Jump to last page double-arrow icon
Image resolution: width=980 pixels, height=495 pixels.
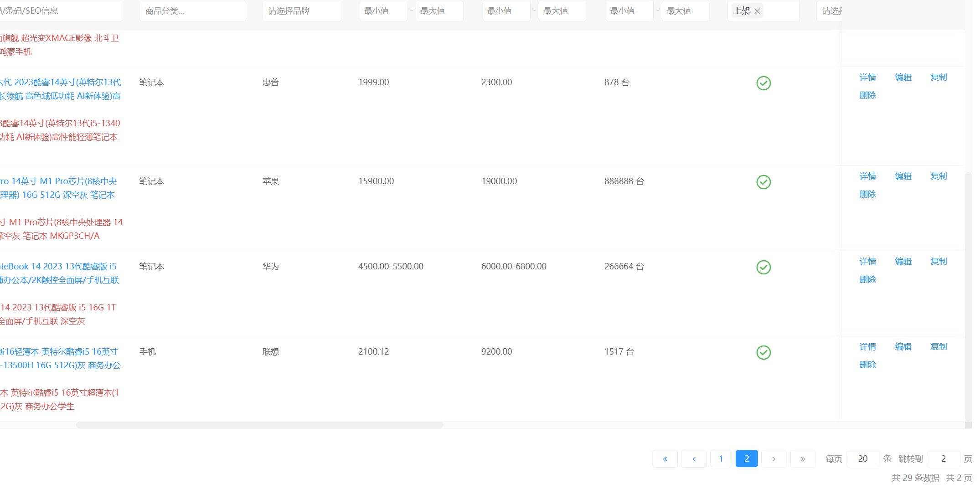[x=803, y=459]
